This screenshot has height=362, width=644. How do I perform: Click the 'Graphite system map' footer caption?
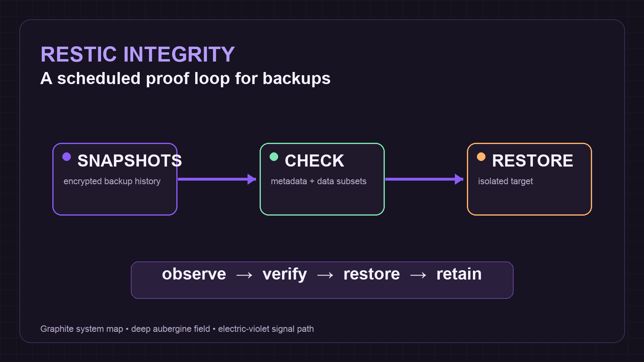tap(82, 329)
